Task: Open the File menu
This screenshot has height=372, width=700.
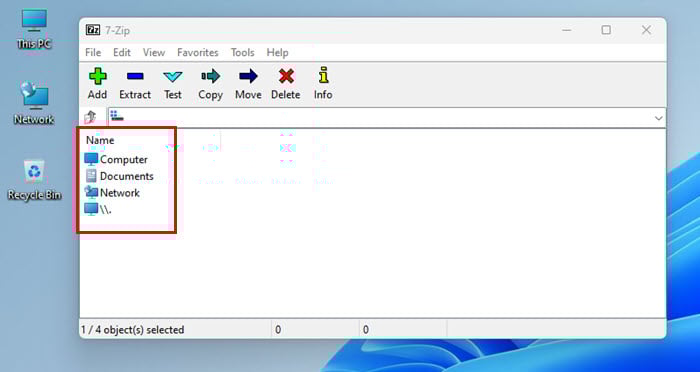Action: click(93, 53)
